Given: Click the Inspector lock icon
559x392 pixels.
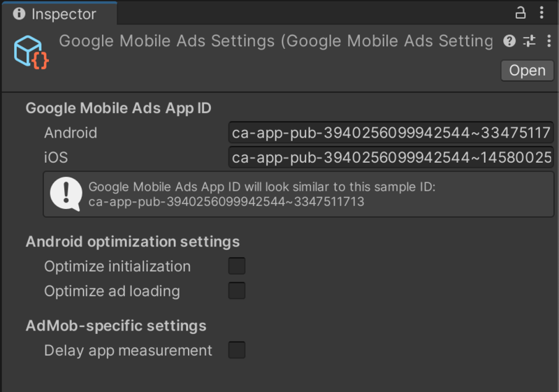Looking at the screenshot, I should (521, 13).
